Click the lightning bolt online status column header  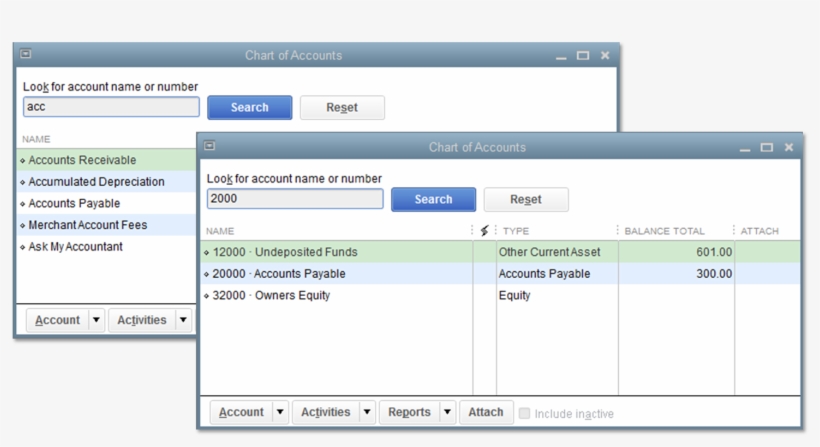[x=484, y=231]
